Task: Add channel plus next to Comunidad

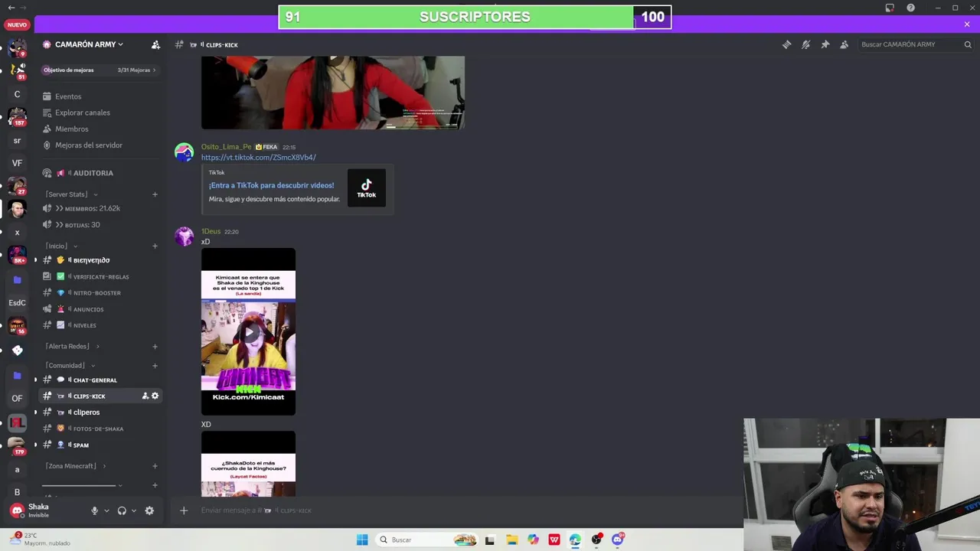Action: 155,366
